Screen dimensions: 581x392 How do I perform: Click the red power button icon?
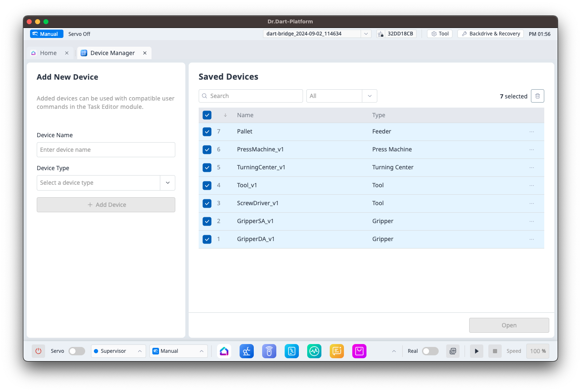(38, 351)
